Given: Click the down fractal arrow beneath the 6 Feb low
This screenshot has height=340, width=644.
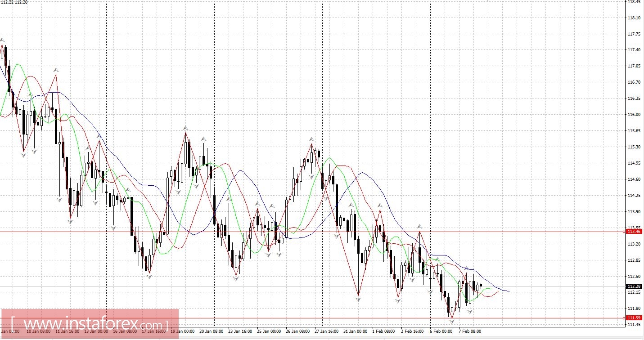Looking at the screenshot, I should pos(452,321).
